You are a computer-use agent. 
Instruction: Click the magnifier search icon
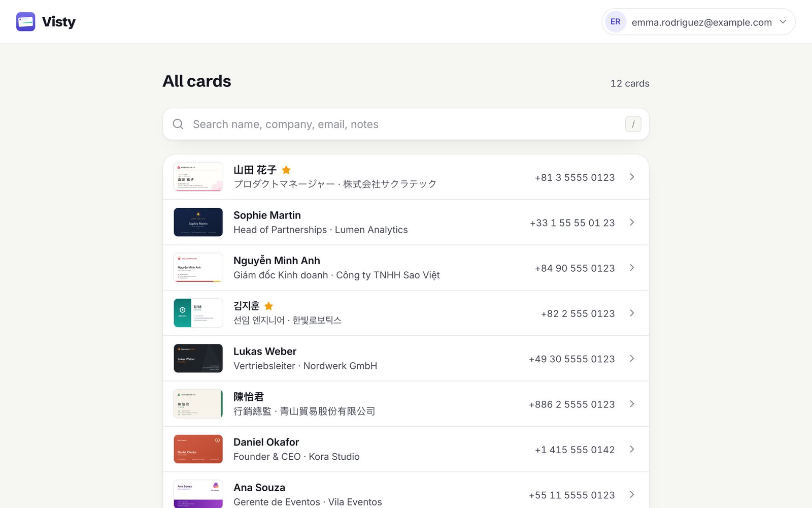click(x=178, y=124)
